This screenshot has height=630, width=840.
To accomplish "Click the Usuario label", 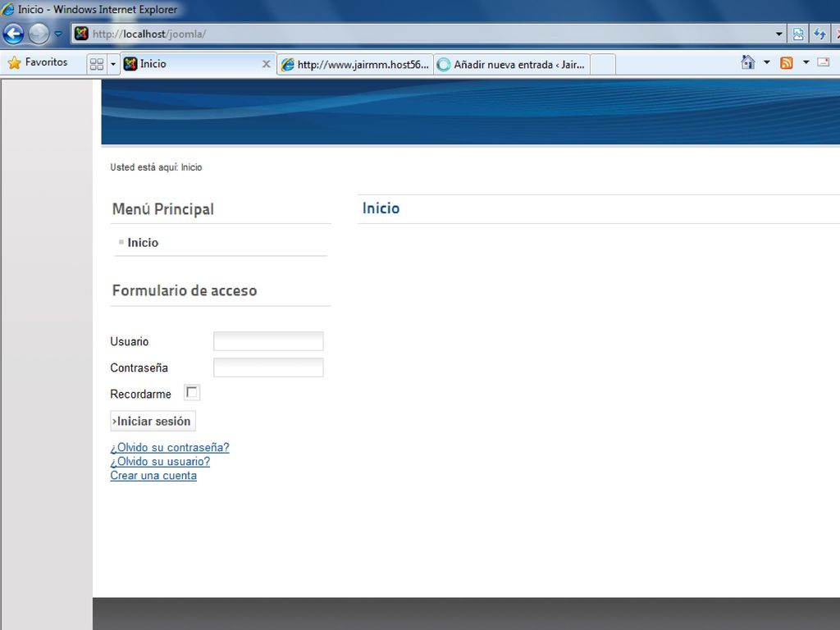I will pyautogui.click(x=130, y=341).
